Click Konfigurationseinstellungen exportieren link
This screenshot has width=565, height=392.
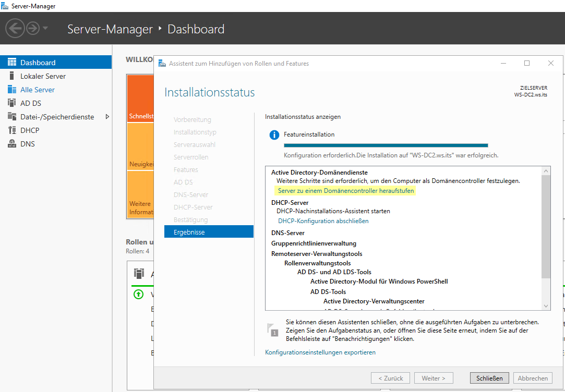click(320, 352)
